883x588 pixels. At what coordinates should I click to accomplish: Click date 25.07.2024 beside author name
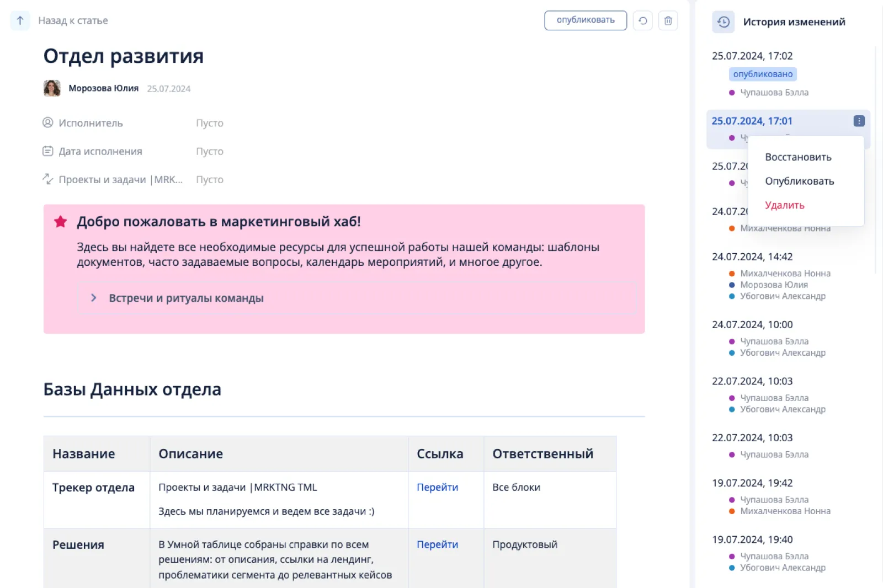(x=169, y=89)
